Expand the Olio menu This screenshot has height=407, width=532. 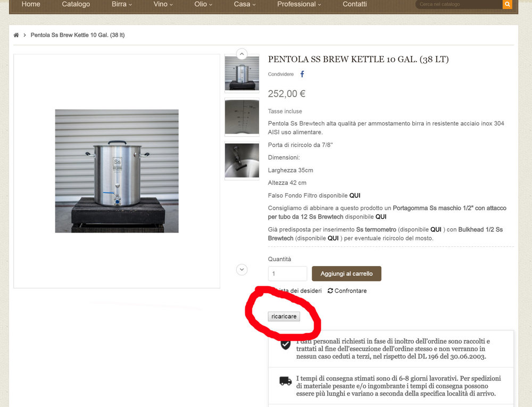[x=203, y=4]
